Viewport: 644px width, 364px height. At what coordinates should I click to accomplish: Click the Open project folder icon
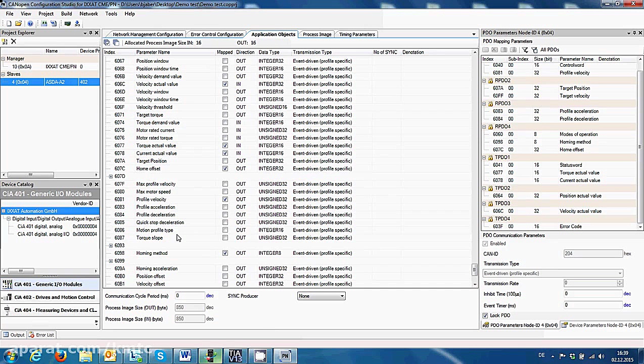tap(19, 23)
